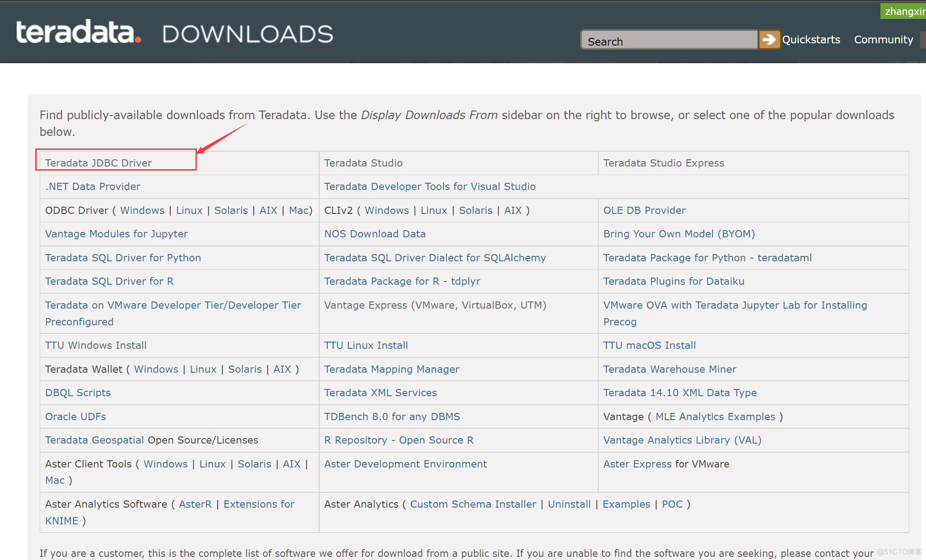Open Vantage Modules for Jupyter
This screenshot has width=926, height=560.
click(116, 234)
